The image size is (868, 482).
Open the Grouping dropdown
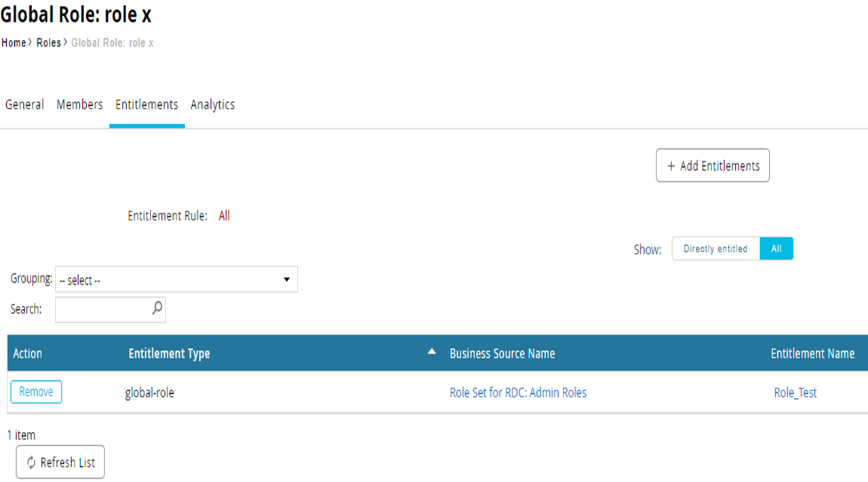coord(176,279)
